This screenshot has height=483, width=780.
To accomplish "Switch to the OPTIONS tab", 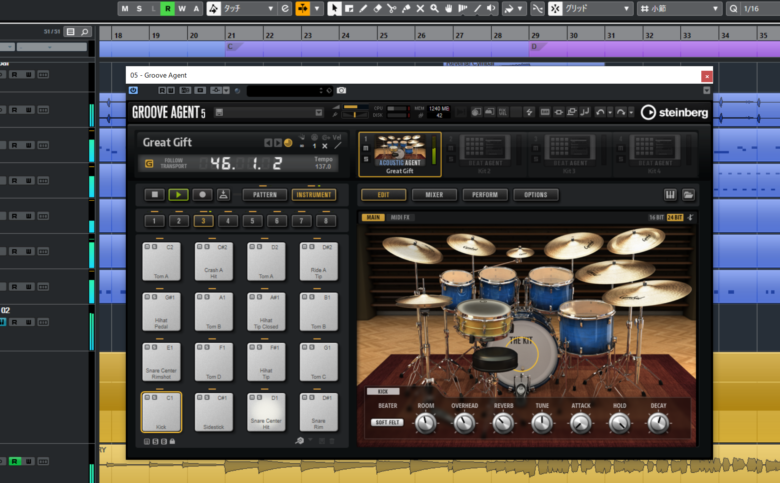I will 536,195.
